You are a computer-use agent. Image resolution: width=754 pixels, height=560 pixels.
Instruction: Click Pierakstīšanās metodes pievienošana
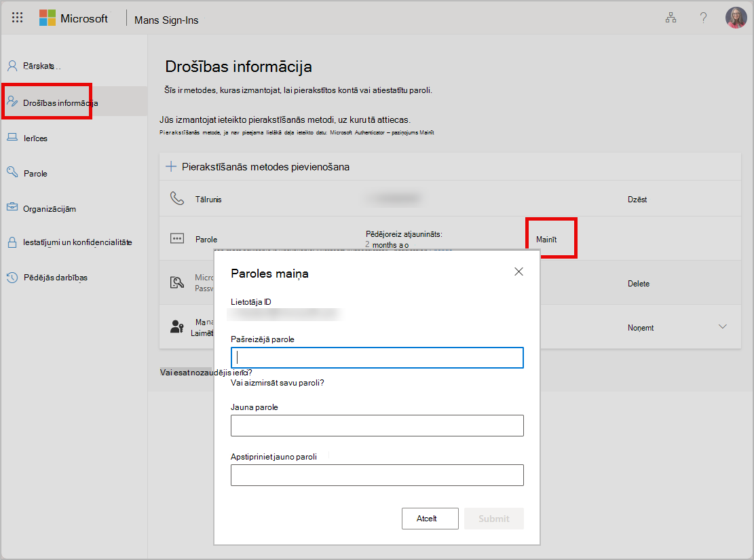[x=265, y=167]
